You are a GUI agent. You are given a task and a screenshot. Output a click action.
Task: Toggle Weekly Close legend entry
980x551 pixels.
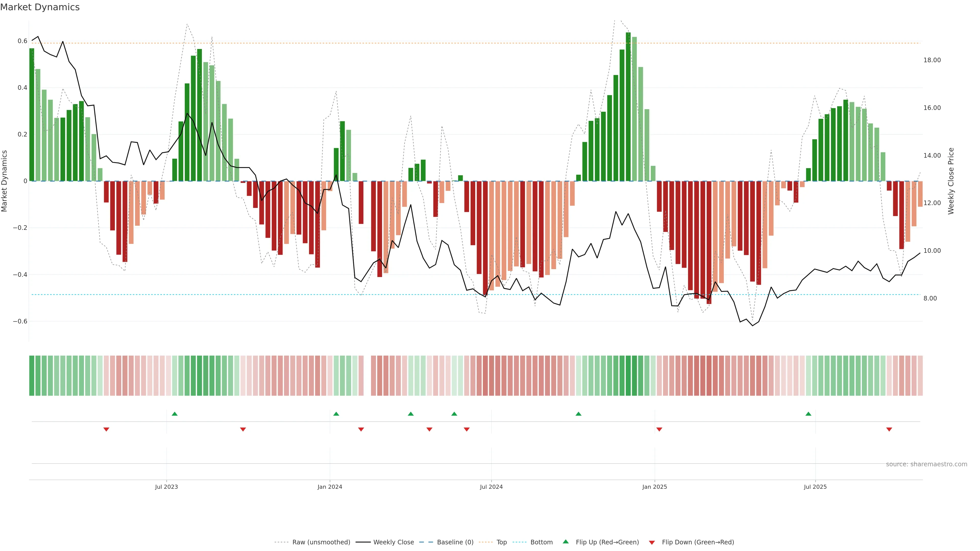tap(393, 542)
